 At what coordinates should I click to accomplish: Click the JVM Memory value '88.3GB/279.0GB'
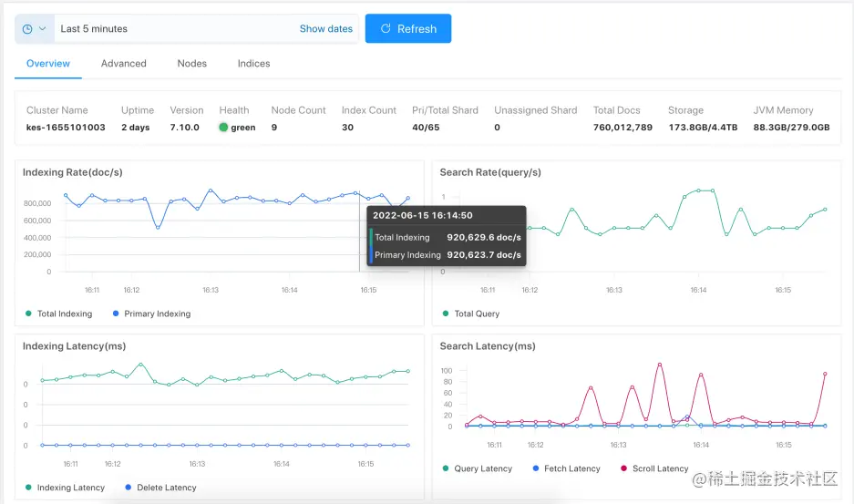[791, 128]
